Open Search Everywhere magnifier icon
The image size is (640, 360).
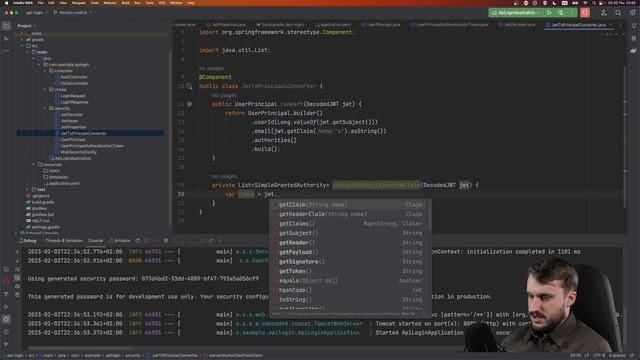[x=618, y=13]
